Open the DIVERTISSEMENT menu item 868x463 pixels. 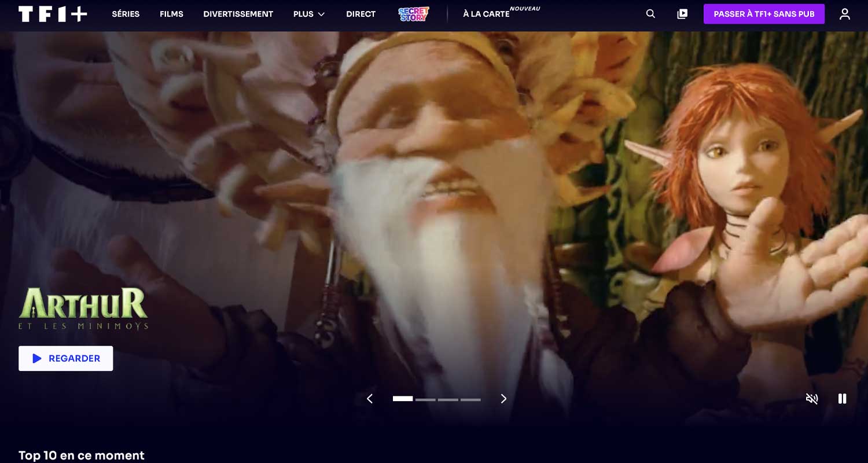pyautogui.click(x=238, y=14)
